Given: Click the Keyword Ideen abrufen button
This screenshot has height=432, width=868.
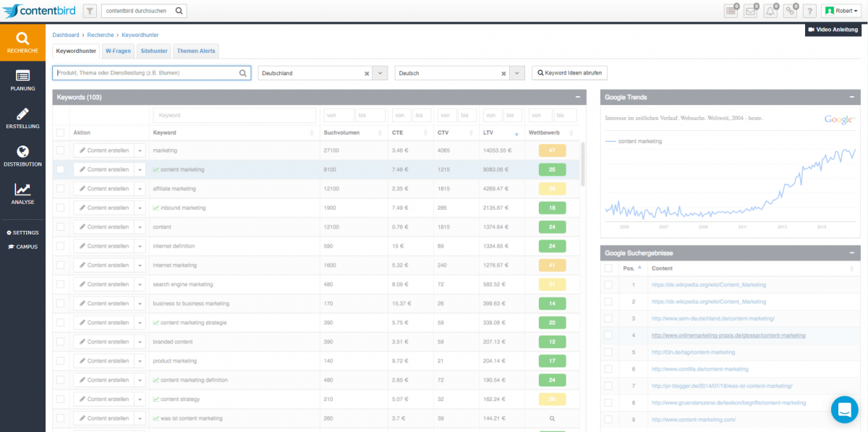Looking at the screenshot, I should click(x=569, y=73).
